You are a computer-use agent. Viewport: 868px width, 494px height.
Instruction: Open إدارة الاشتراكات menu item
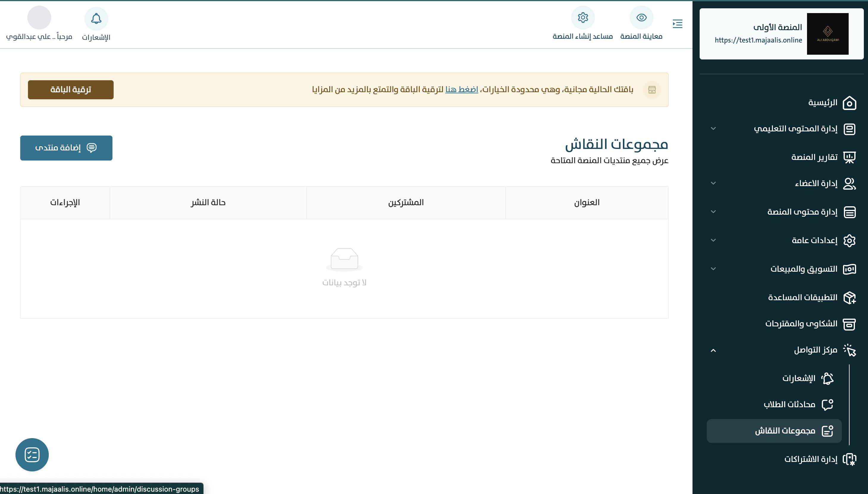(810, 459)
